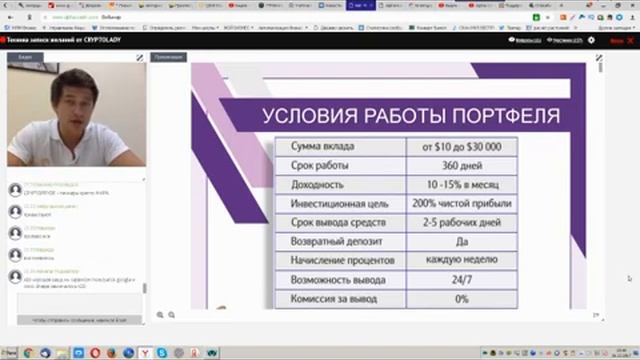Click the 'Срок вывода средств' cell
The image size is (640, 360).
pos(340,222)
